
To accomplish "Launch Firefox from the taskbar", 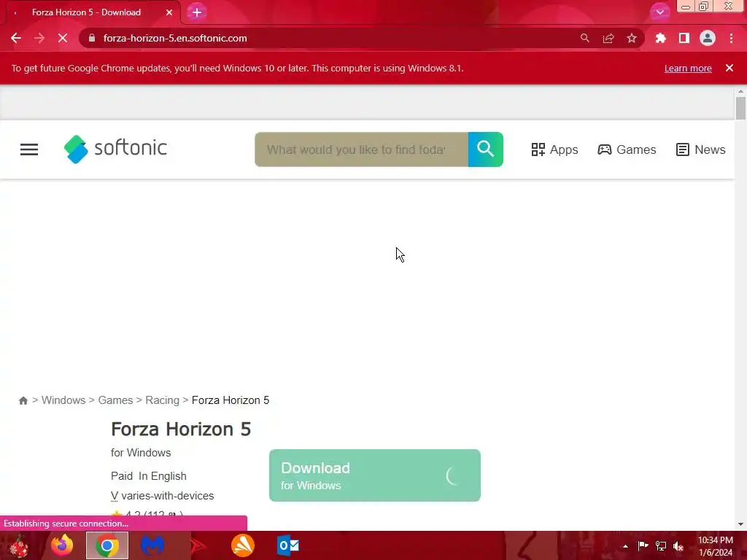I will point(62,545).
